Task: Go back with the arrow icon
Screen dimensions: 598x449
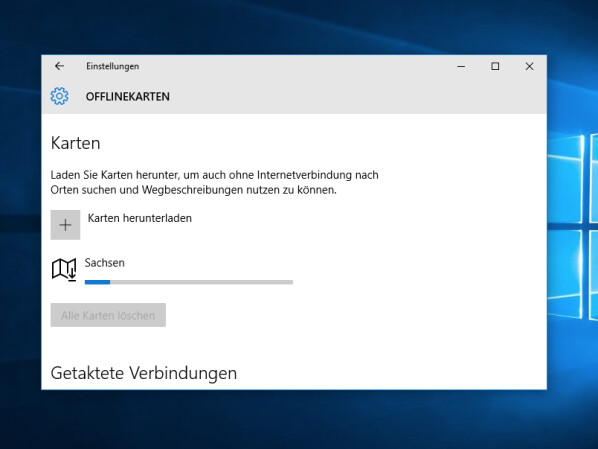Action: click(x=59, y=66)
